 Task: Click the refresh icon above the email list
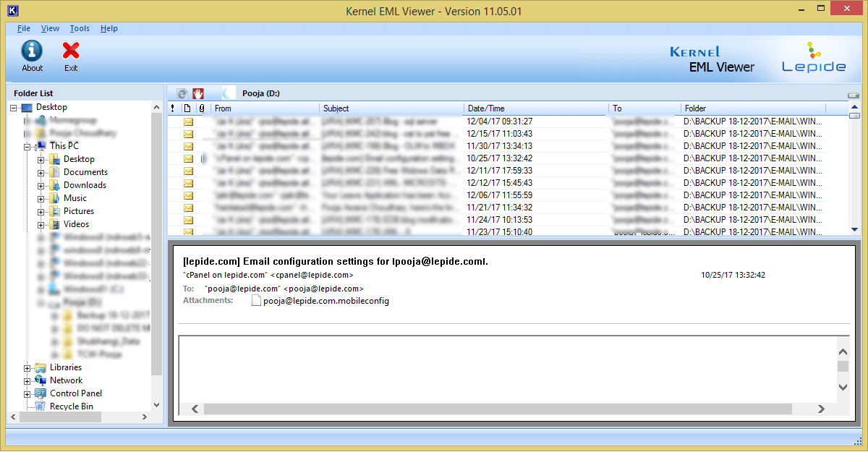click(182, 93)
